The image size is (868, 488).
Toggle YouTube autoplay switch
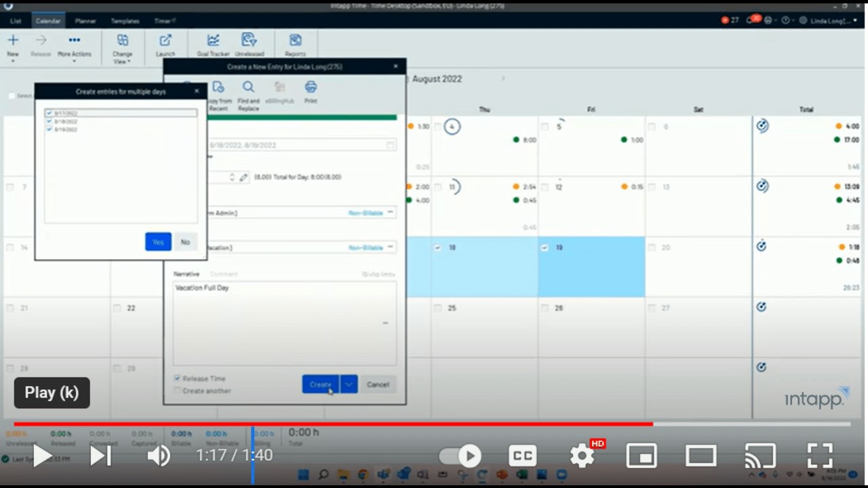pos(460,455)
